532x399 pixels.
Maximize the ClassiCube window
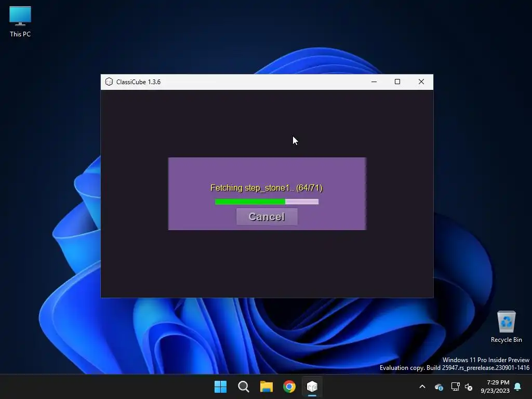coord(397,82)
